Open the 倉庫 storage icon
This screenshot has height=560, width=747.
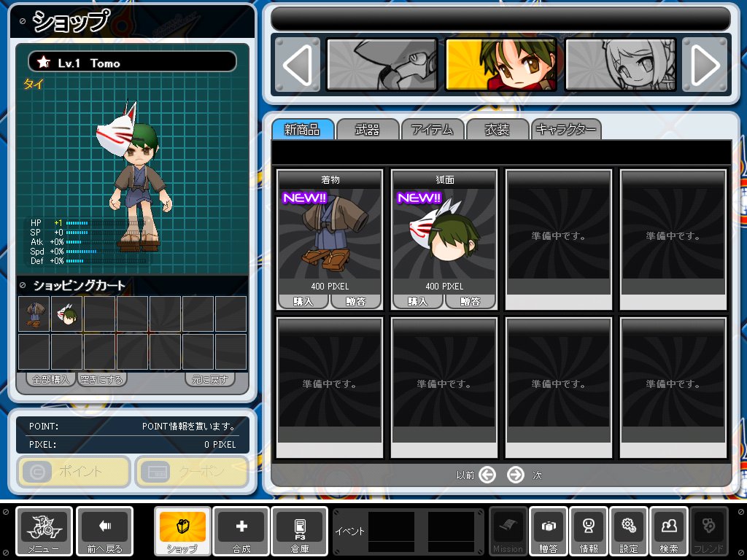point(299,526)
